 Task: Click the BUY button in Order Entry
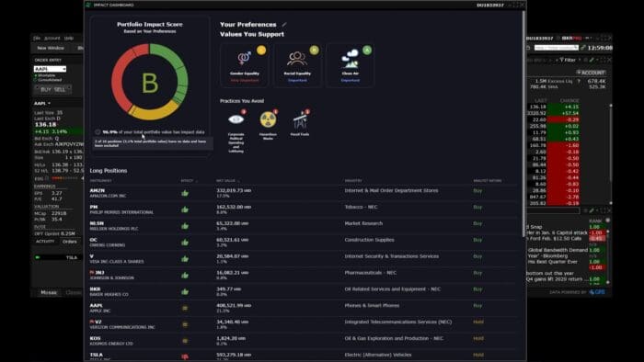click(46, 89)
